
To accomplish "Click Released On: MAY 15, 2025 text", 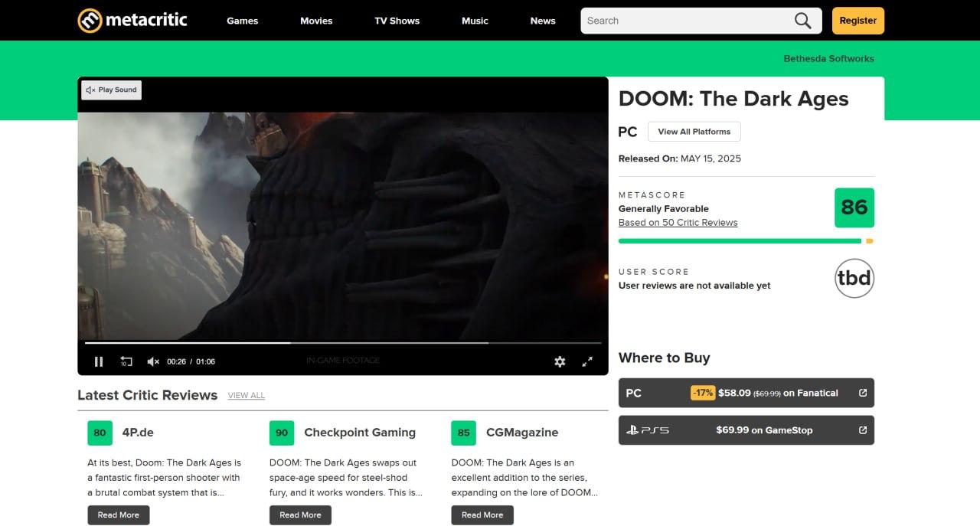I will pyautogui.click(x=680, y=158).
